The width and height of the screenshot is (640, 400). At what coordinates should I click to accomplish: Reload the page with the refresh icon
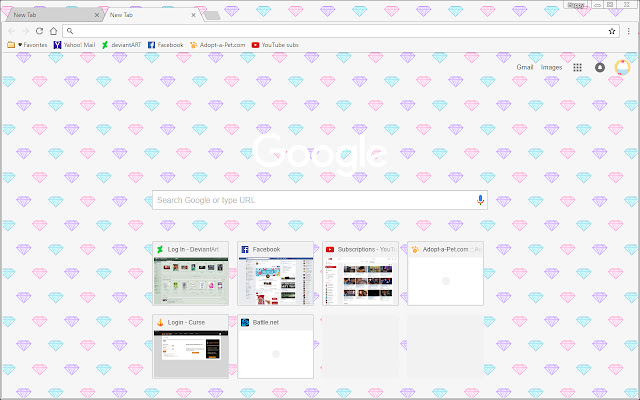point(39,31)
